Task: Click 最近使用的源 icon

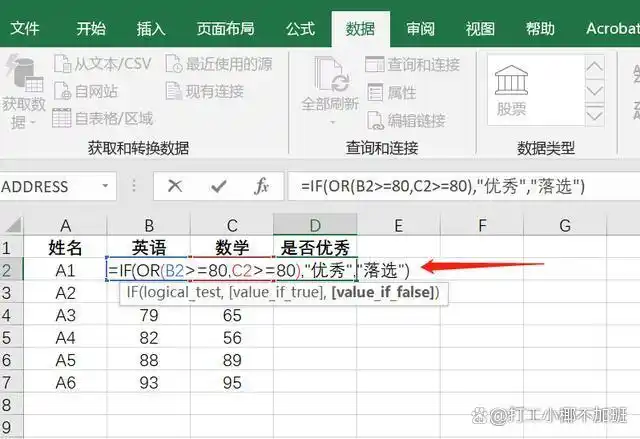Action: tap(173, 64)
